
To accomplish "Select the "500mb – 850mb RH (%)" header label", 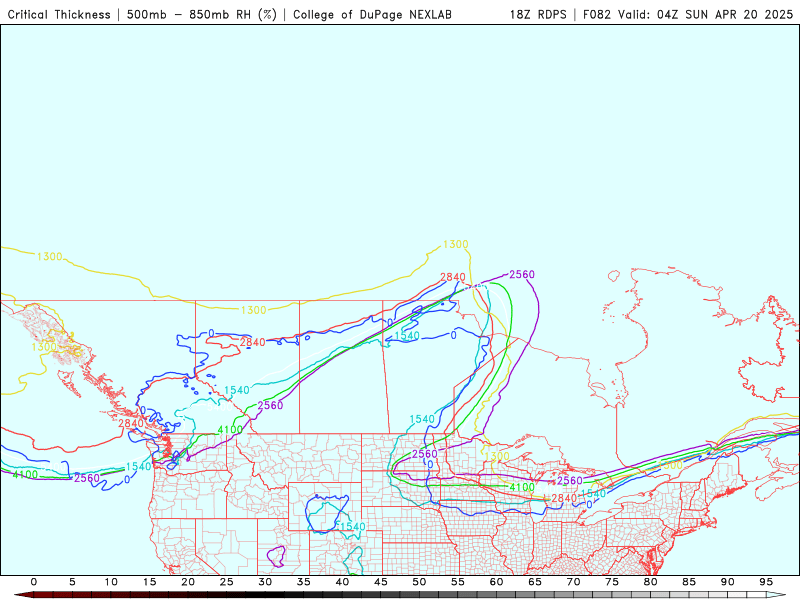I will 202,15.
